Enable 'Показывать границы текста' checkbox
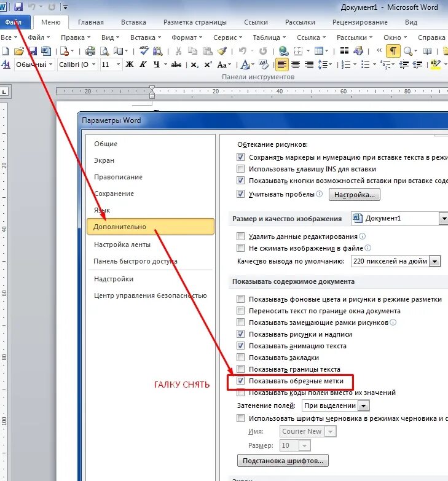The height and width of the screenshot is (481, 448). (240, 369)
